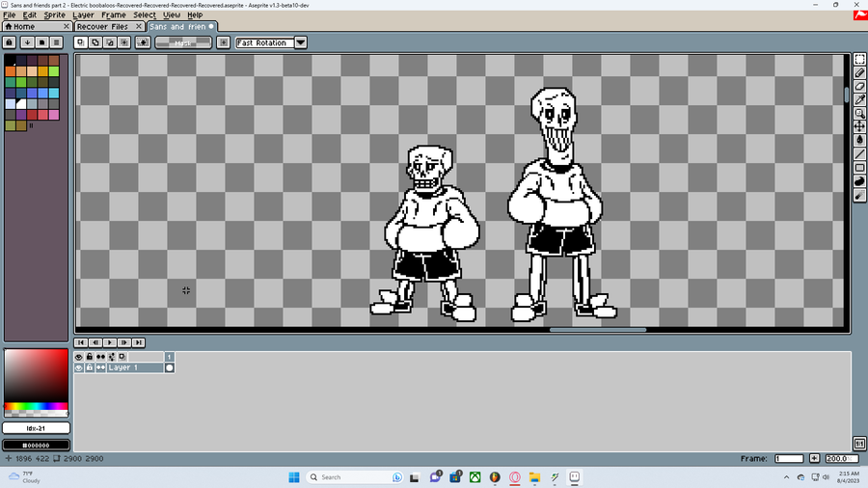Select the Contour blob tool

(x=859, y=181)
